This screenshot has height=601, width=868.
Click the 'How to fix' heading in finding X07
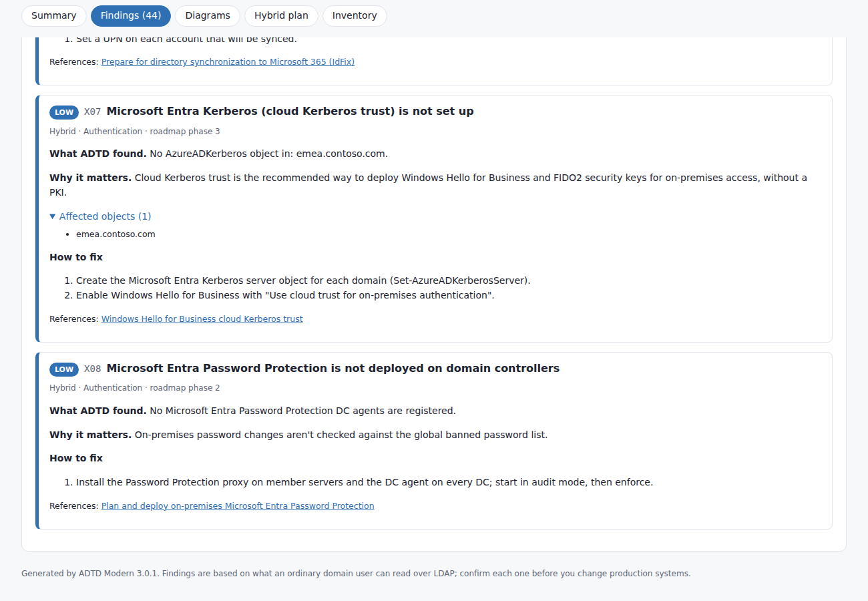click(76, 257)
